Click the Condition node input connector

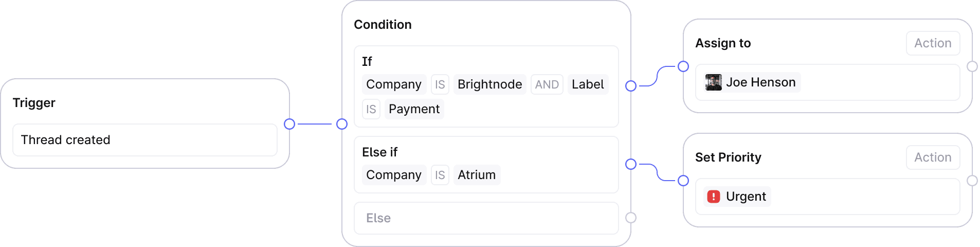pos(342,124)
